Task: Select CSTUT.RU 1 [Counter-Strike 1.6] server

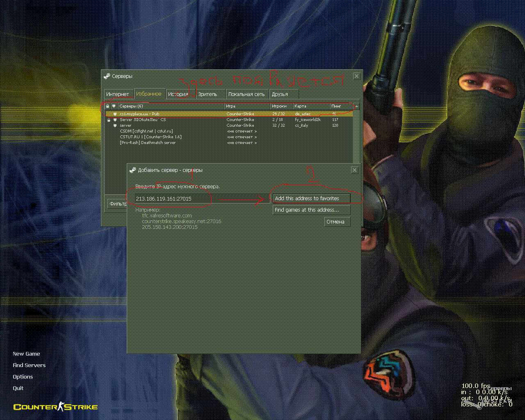Action: tap(229, 137)
